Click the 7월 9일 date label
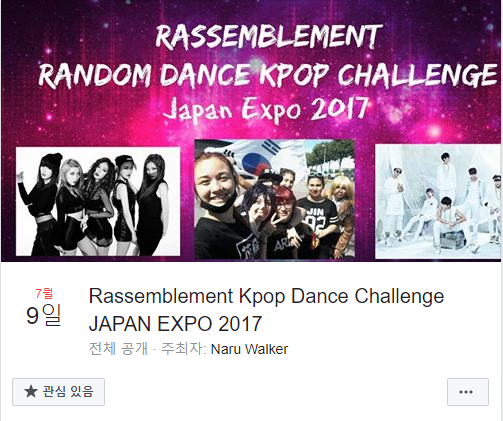Screen dimensions: 503x421 (x=44, y=307)
